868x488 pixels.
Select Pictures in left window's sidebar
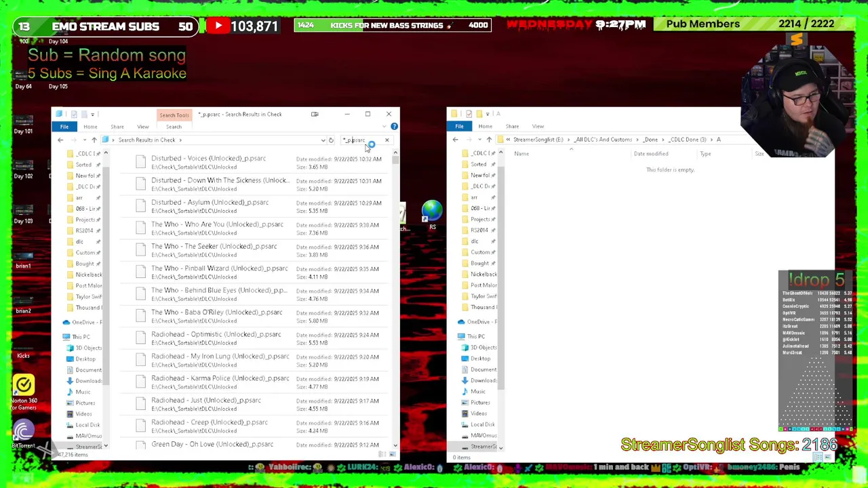(x=80, y=403)
